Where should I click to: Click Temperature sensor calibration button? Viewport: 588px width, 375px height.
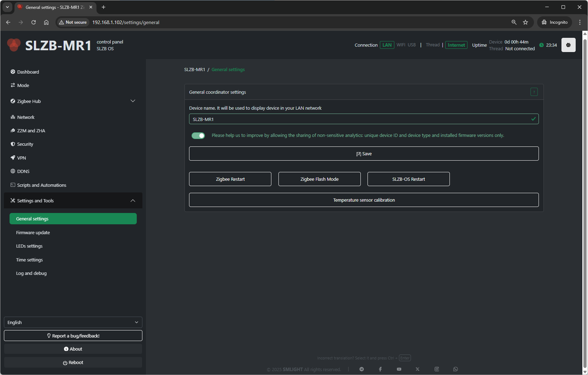(x=364, y=200)
